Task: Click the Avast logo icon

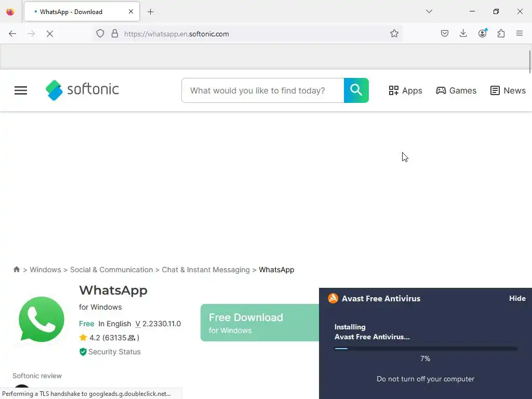Action: [333, 298]
